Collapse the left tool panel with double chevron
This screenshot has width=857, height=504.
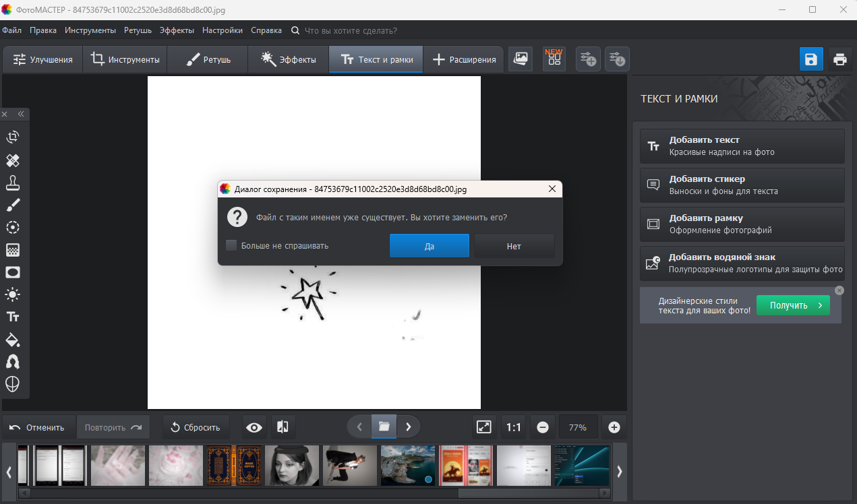(x=21, y=114)
